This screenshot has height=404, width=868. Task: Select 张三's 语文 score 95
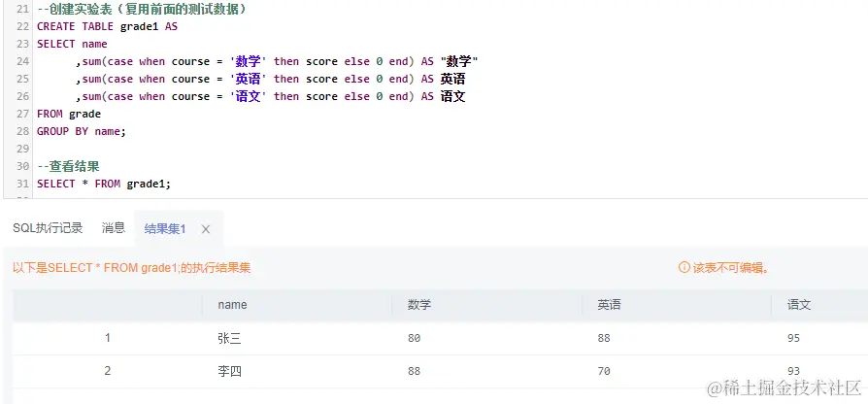coord(794,338)
